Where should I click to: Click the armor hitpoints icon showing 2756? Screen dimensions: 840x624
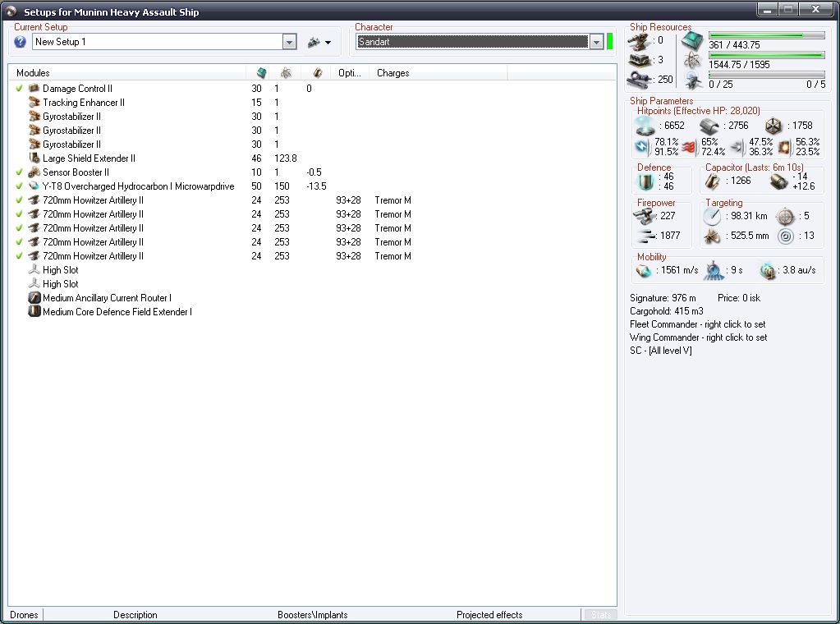point(709,126)
